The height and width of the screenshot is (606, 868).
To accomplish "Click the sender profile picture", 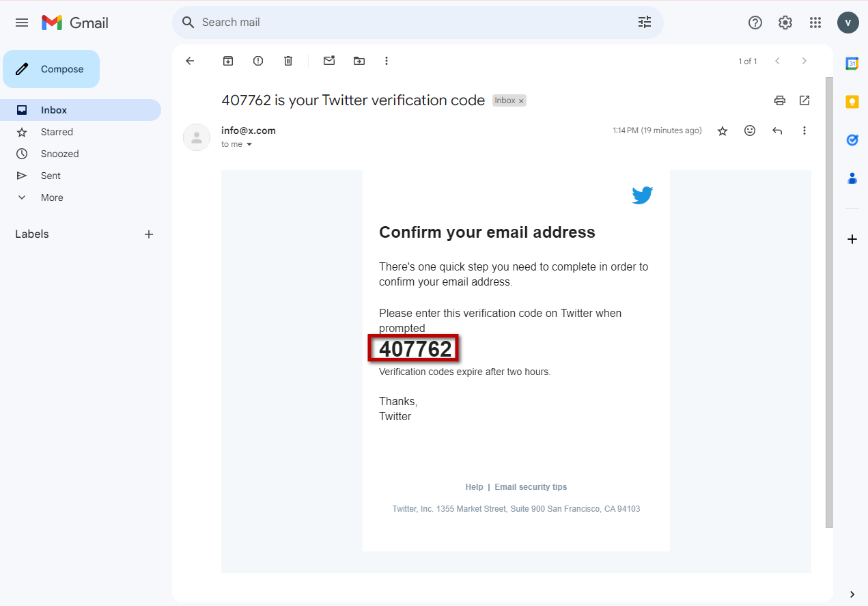I will [197, 137].
